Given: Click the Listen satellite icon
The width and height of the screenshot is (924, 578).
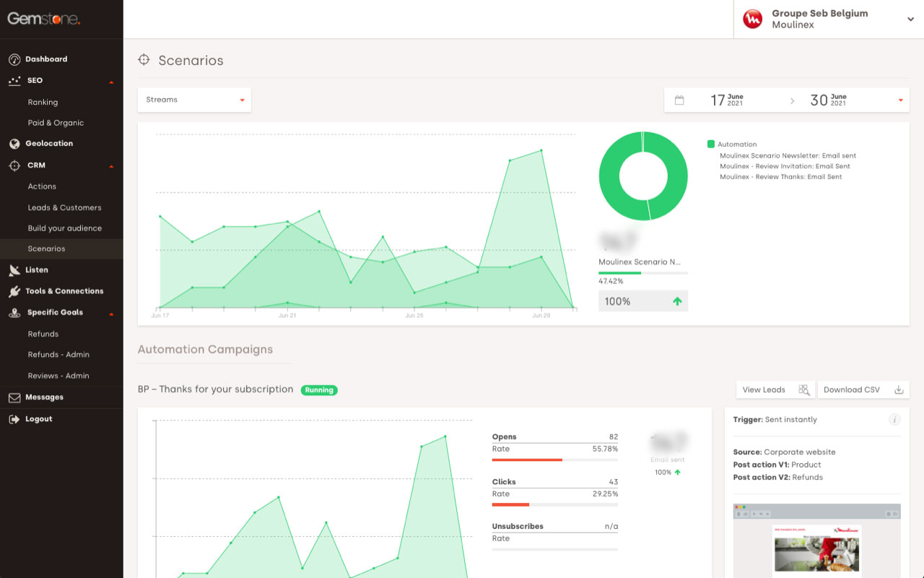Looking at the screenshot, I should coord(14,270).
